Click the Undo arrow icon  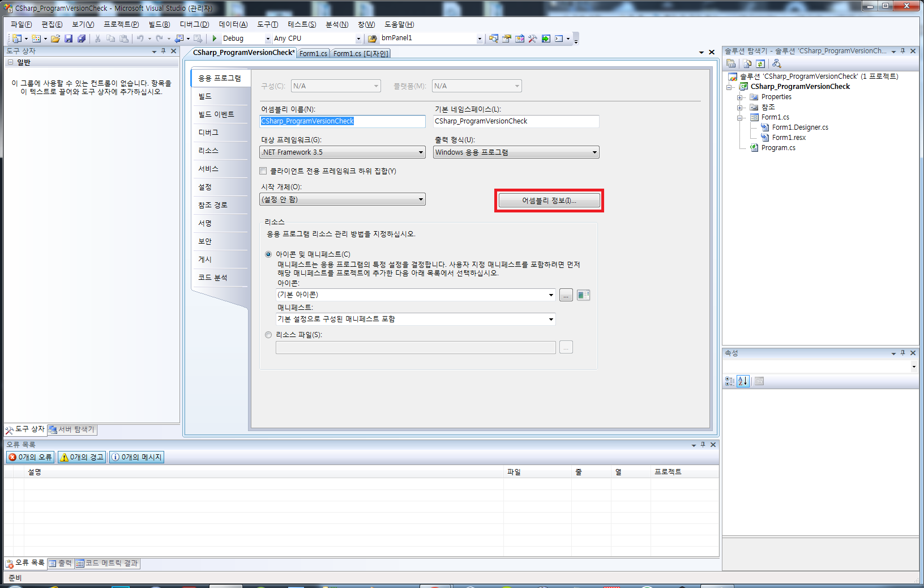click(140, 39)
